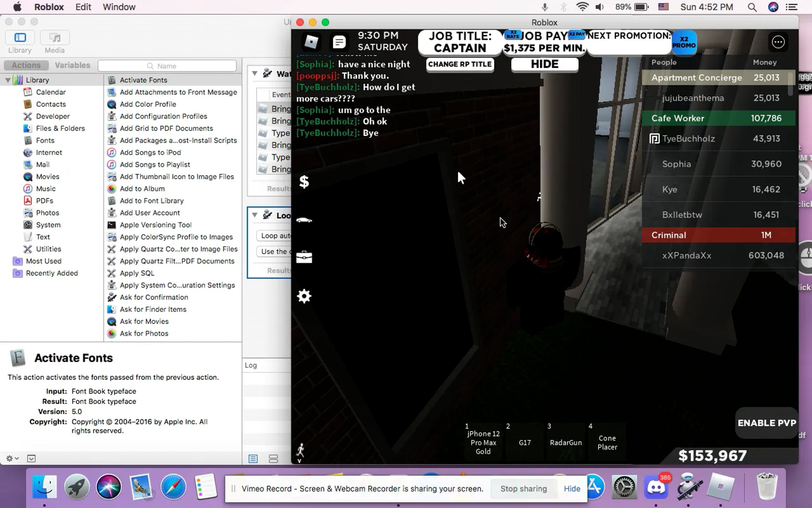The height and width of the screenshot is (508, 812).
Task: Click the dollar sign money icon
Action: click(304, 182)
